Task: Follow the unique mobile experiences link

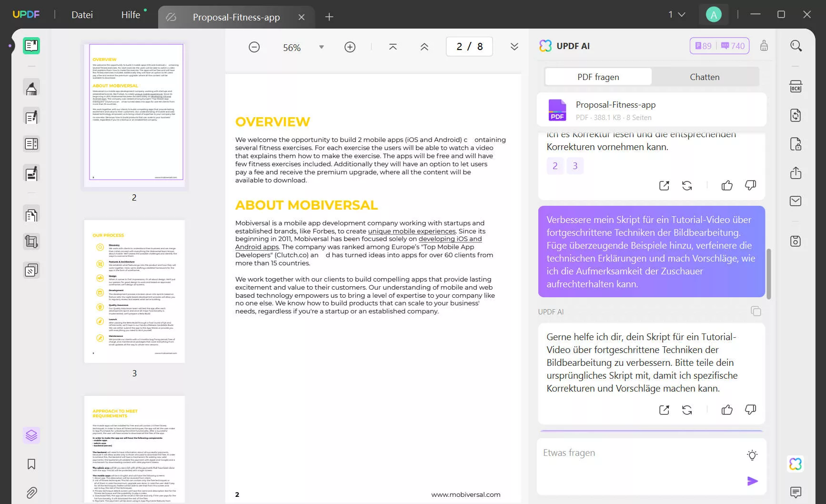Action: 412,231
